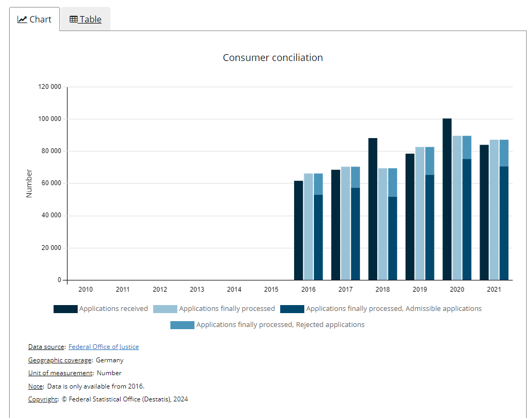This screenshot has width=532, height=418.
Task: Click the 2018 admissible applications bar segment
Action: 393,238
